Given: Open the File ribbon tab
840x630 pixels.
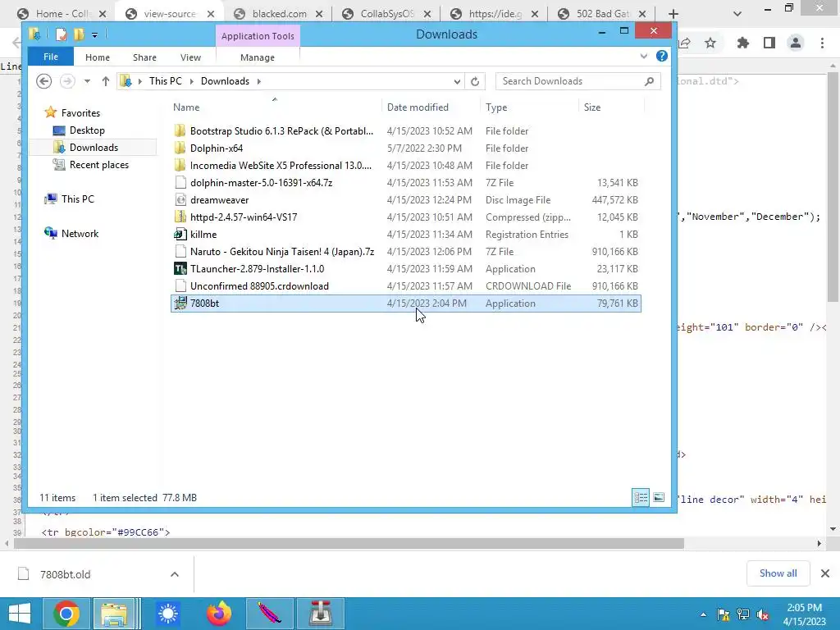Looking at the screenshot, I should coord(51,57).
